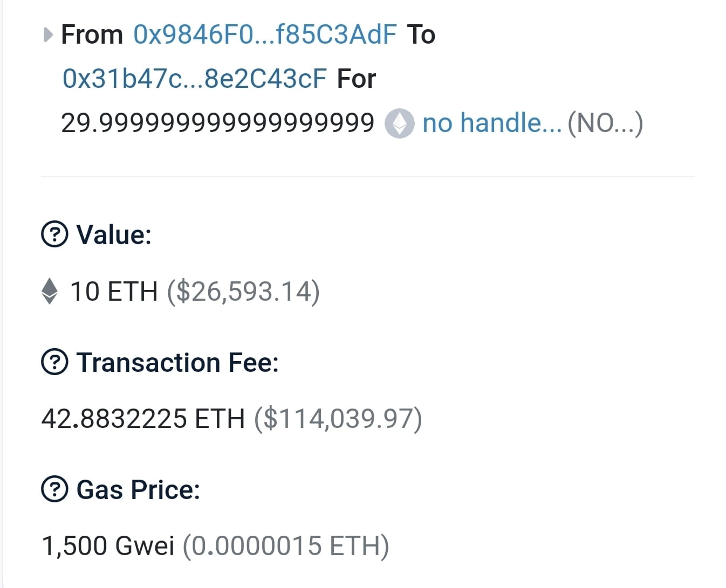Viewport: 726px width, 588px height.
Task: Open the To address 0x31b47c...8e2C43cF
Action: (194, 78)
